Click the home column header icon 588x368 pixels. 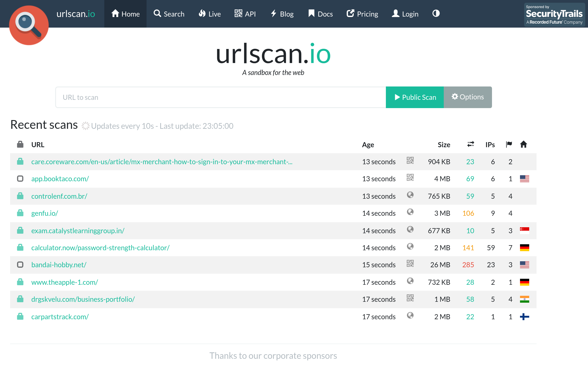523,144
